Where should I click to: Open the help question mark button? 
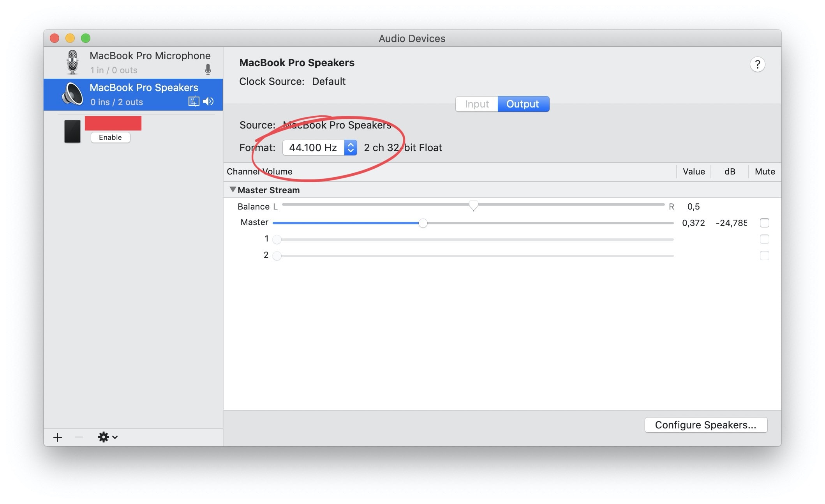[757, 64]
